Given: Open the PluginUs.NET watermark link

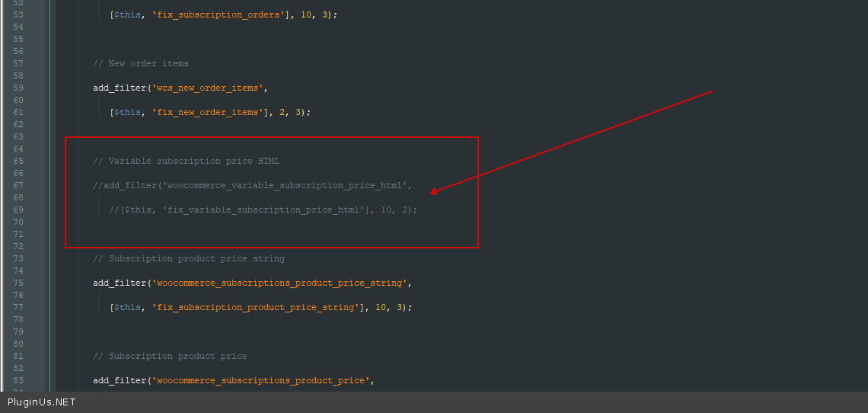Looking at the screenshot, I should pos(42,402).
